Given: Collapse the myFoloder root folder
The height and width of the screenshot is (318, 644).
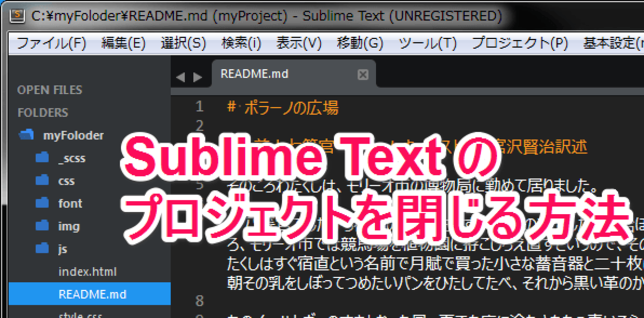Looking at the screenshot, I should (x=25, y=135).
